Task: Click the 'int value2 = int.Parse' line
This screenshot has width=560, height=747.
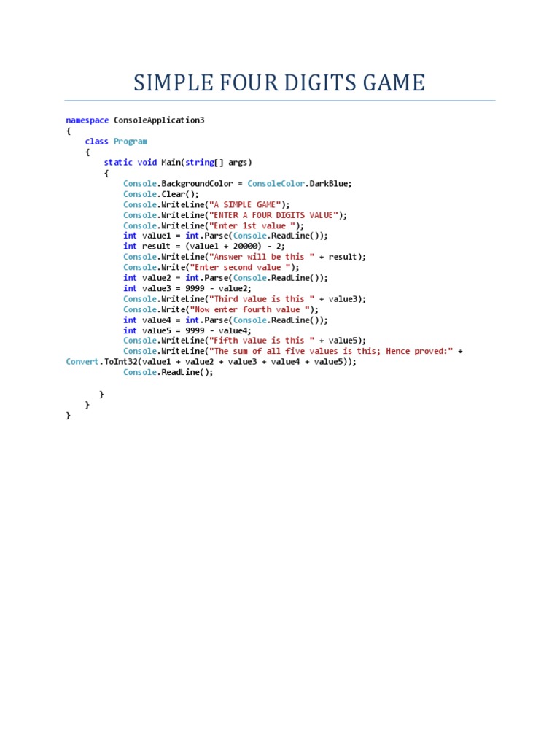Action: pyautogui.click(x=226, y=278)
